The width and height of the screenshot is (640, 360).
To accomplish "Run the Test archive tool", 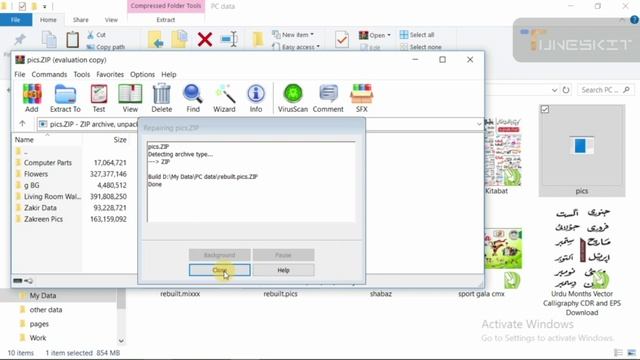I will pos(99,98).
